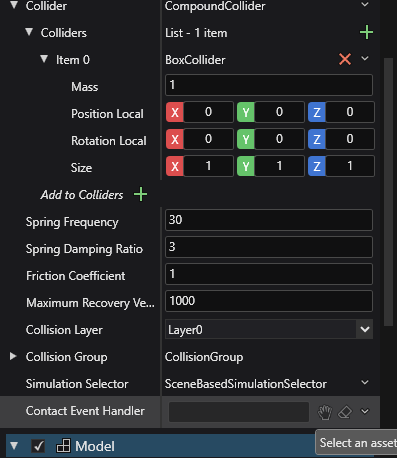Click the properties panel vertical scrollbar
This screenshot has width=397, height=458.
tap(388, 192)
